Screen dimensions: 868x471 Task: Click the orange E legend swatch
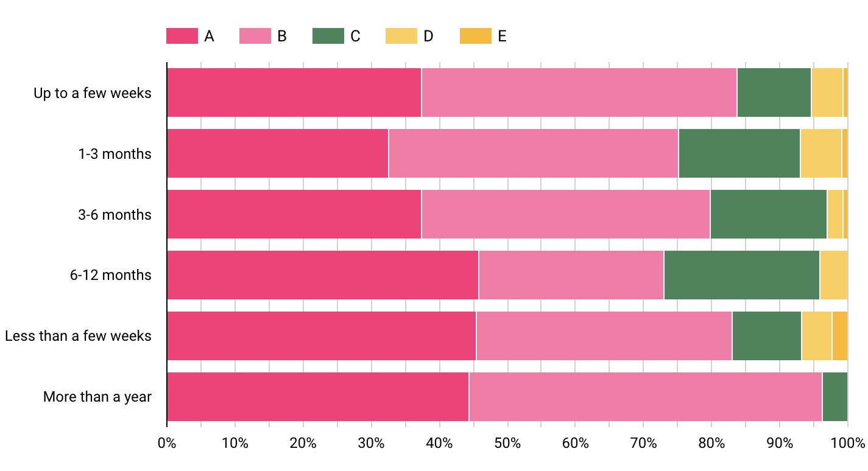click(475, 37)
